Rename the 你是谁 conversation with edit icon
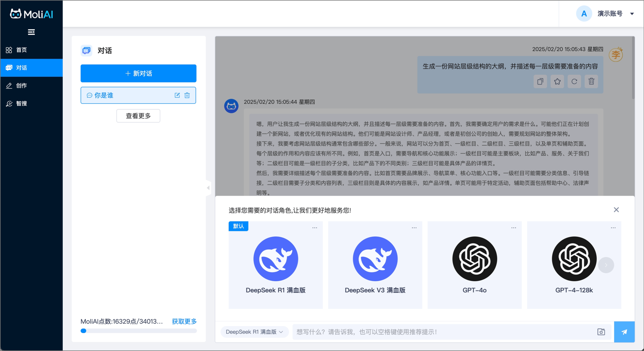The image size is (644, 351). coord(177,95)
